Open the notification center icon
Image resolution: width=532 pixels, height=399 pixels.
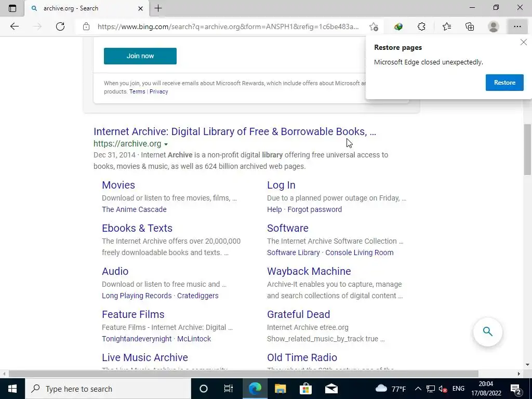[515, 389]
